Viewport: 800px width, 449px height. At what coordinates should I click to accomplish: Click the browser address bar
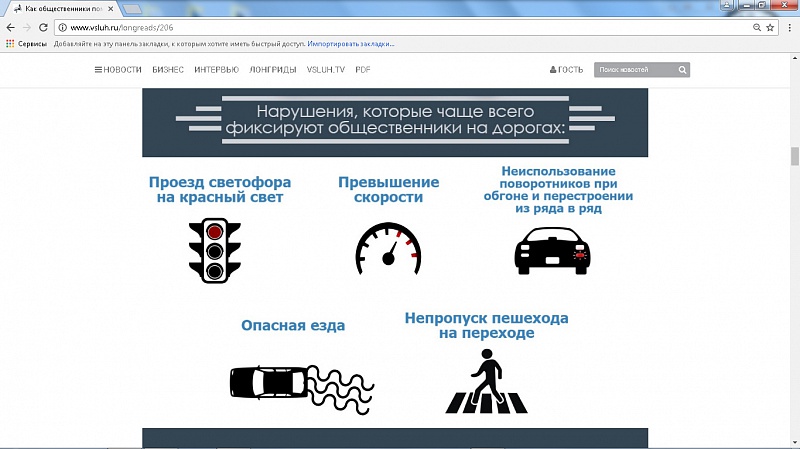click(x=400, y=27)
